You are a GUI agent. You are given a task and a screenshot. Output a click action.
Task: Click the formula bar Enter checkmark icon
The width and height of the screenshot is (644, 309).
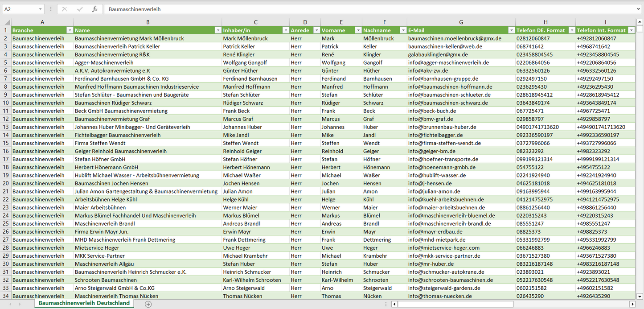point(80,9)
